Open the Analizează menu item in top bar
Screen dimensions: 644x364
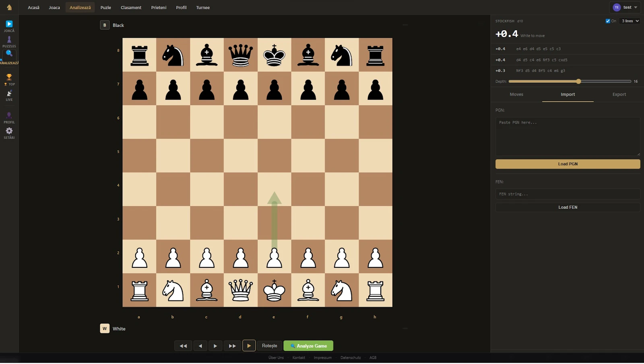click(x=80, y=8)
